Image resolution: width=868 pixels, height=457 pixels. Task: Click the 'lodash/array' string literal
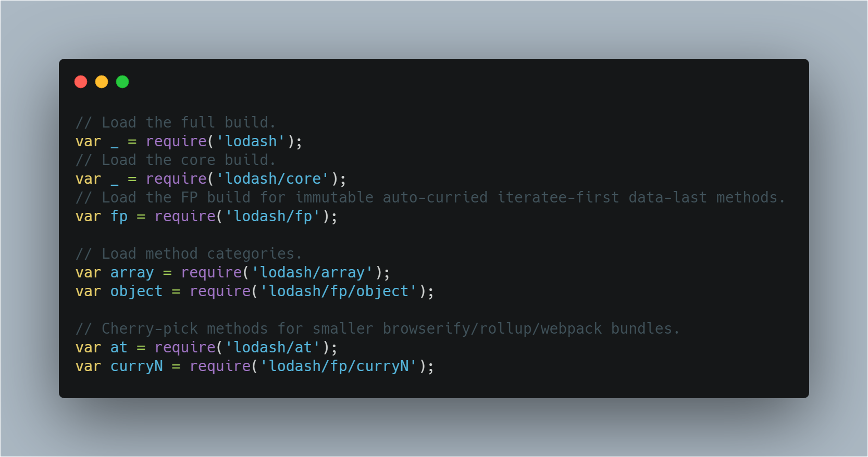pyautogui.click(x=312, y=272)
